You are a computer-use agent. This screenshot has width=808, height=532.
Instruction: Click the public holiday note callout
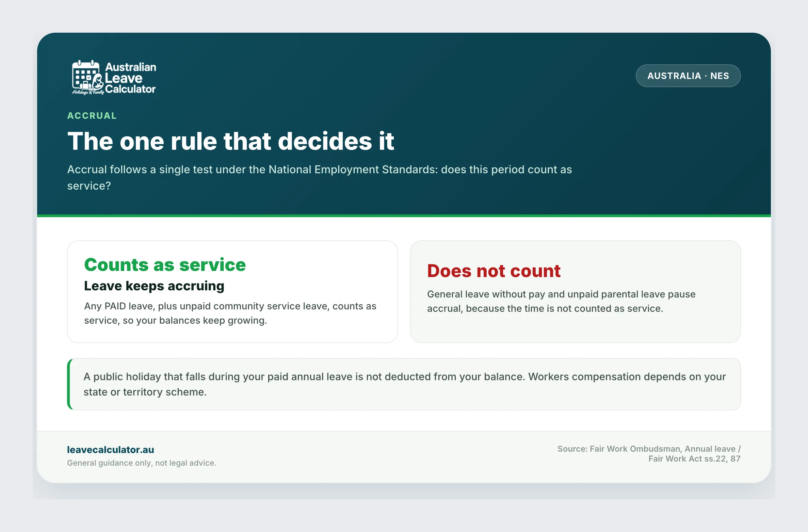click(404, 384)
